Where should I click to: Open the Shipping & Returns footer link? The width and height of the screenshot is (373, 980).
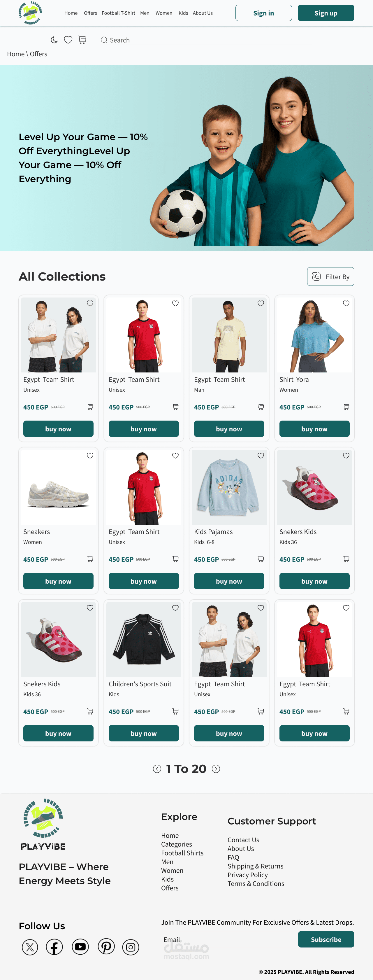[255, 866]
